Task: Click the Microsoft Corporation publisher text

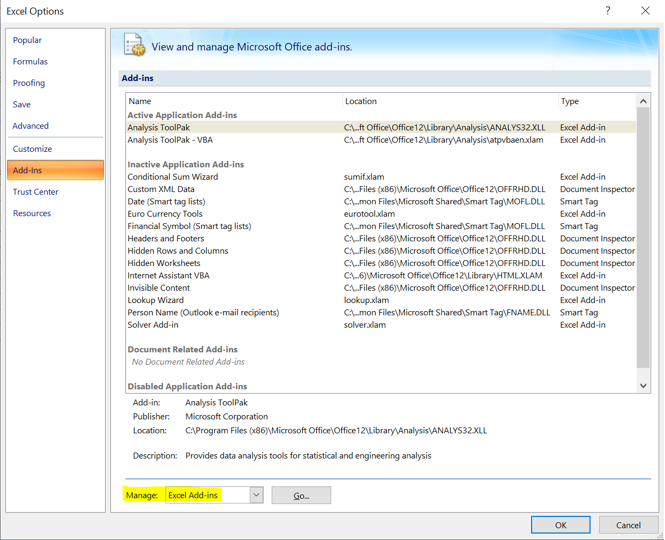Action: [226, 416]
